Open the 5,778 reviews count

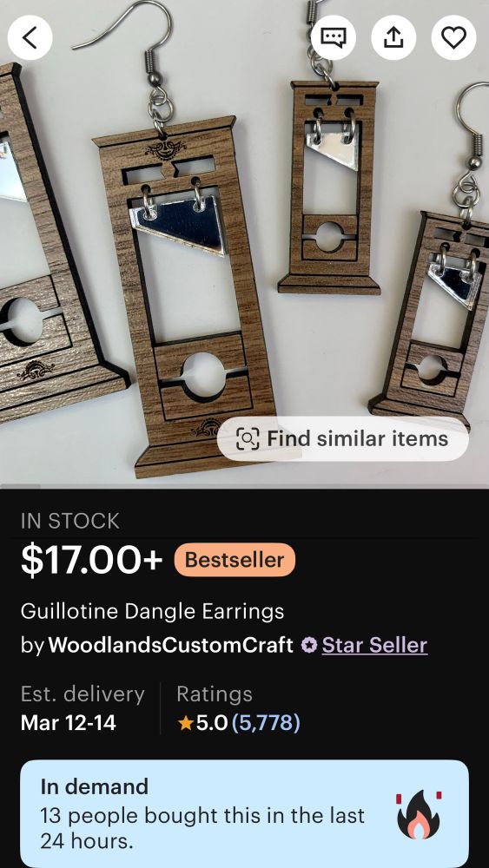(266, 722)
